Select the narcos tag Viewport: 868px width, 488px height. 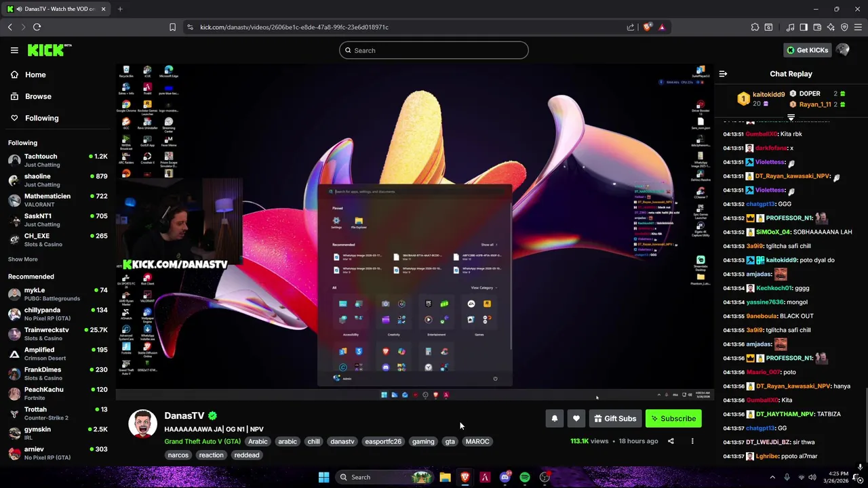point(178,455)
